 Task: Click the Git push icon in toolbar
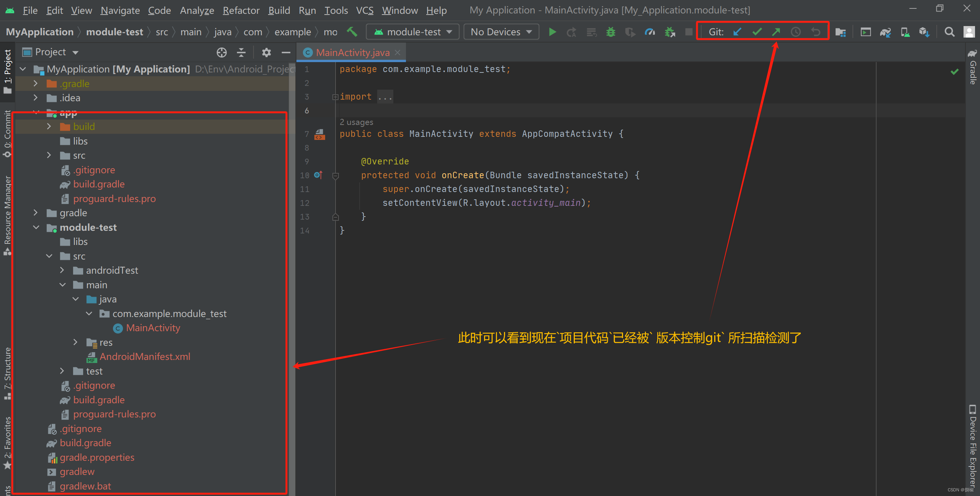pos(776,31)
